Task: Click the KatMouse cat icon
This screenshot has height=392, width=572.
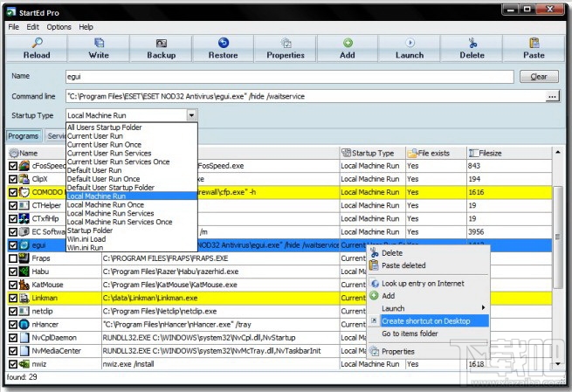Action: pos(24,285)
